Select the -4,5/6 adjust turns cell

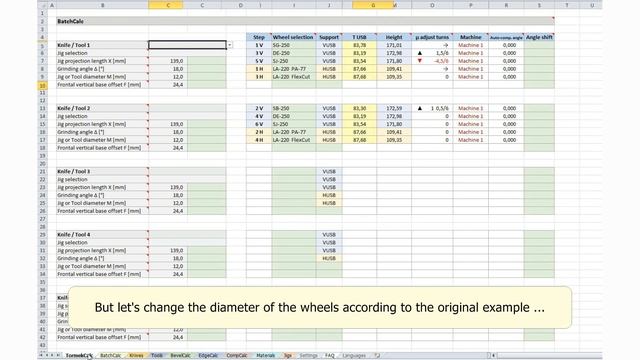[432, 61]
